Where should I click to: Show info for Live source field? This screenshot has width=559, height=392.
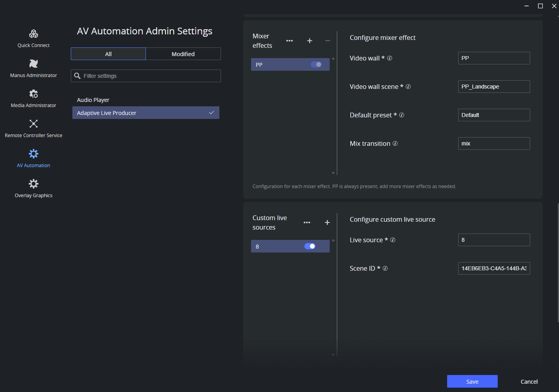393,240
